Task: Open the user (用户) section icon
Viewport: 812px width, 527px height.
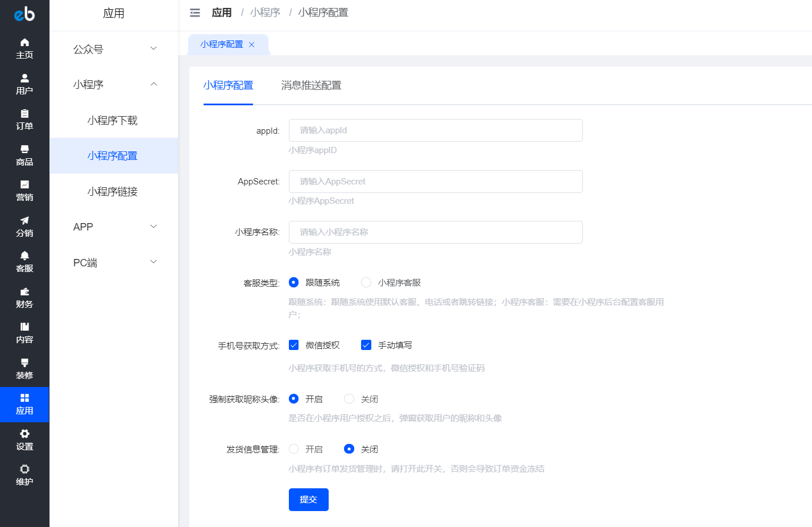Action: [x=24, y=79]
